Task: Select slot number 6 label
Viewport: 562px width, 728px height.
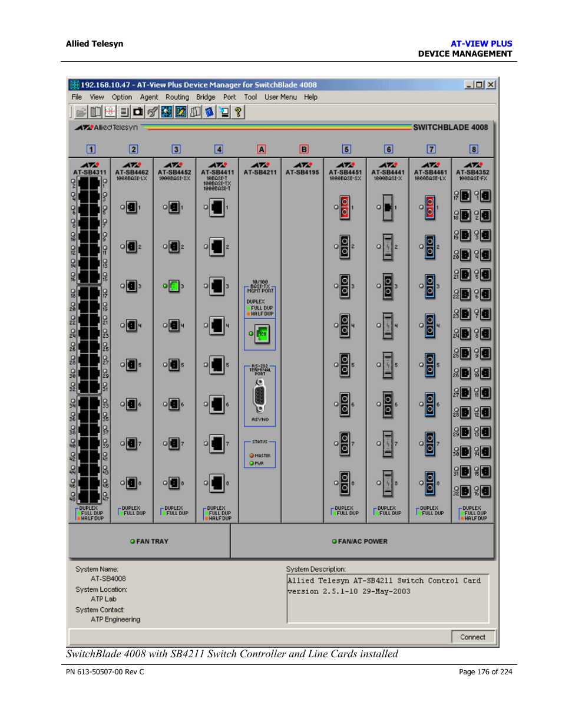Action: (389, 149)
